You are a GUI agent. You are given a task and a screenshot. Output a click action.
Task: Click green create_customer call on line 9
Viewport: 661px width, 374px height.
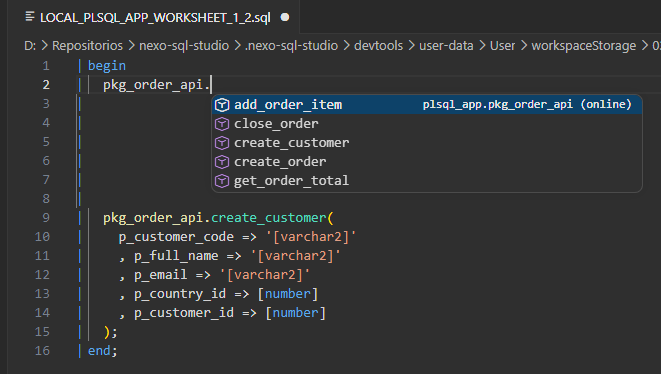pyautogui.click(x=269, y=218)
